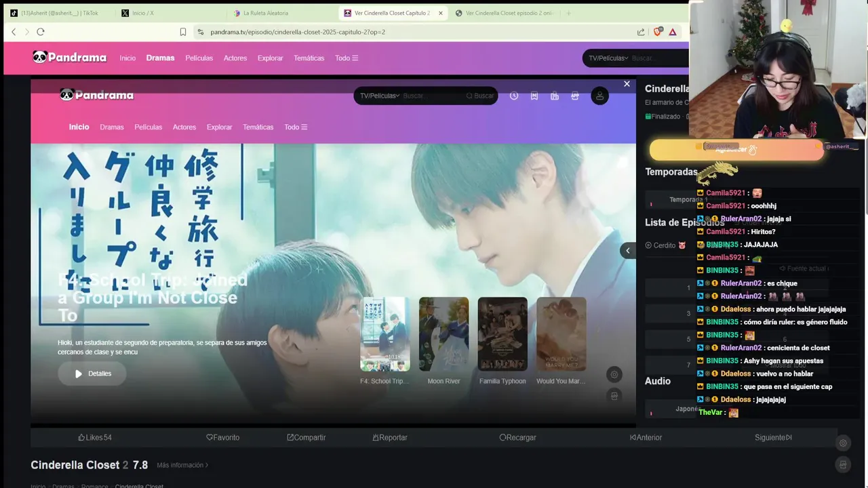Screen dimensions: 868x488
Task: Click the gear icon inside the player
Action: pyautogui.click(x=614, y=374)
